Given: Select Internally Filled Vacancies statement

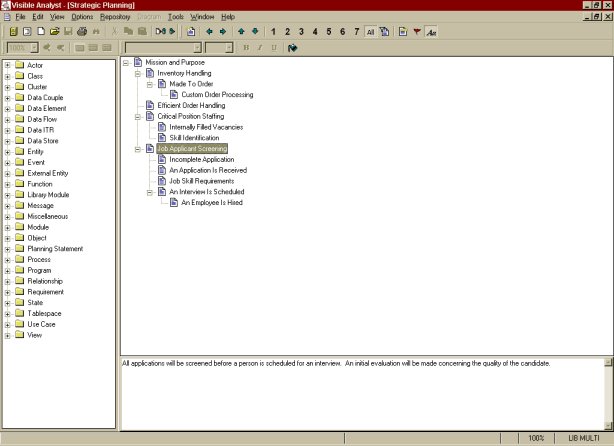Looking at the screenshot, I should (x=206, y=127).
